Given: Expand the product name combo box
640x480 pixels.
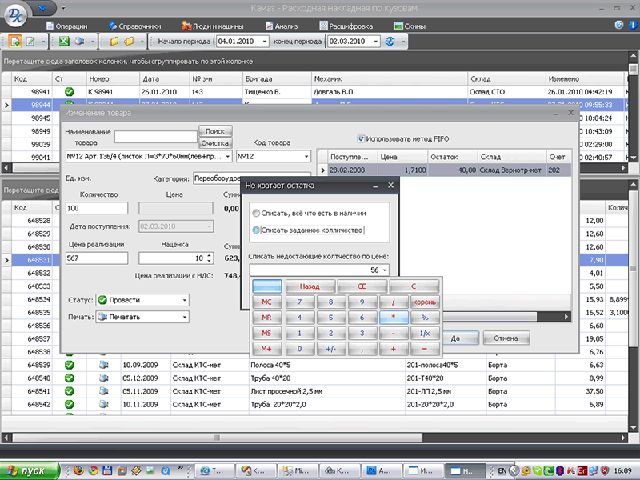Looking at the screenshot, I should pyautogui.click(x=228, y=156).
